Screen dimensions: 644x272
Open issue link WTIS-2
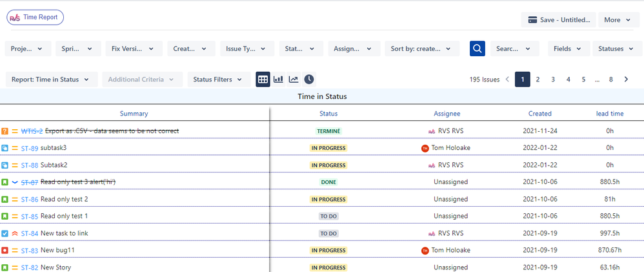[x=32, y=131]
